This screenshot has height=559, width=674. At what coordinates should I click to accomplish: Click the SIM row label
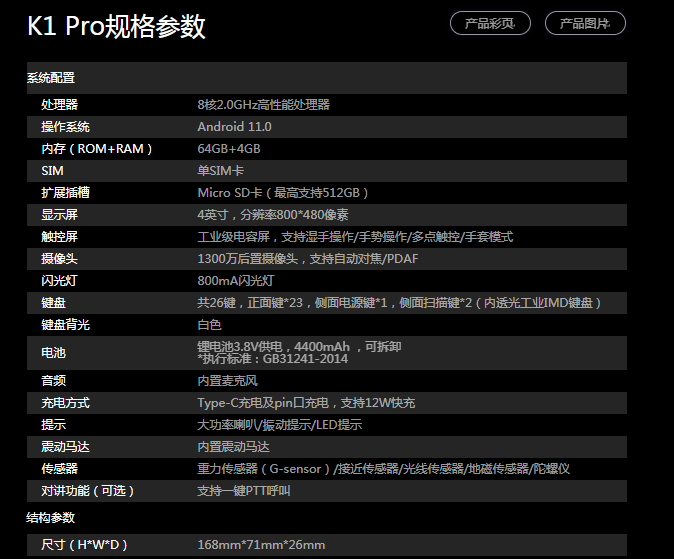pos(52,171)
